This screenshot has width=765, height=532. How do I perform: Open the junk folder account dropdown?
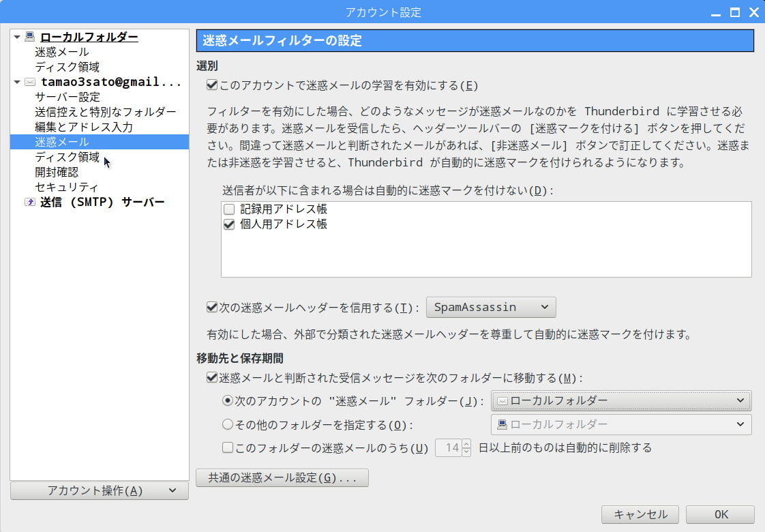pos(621,401)
